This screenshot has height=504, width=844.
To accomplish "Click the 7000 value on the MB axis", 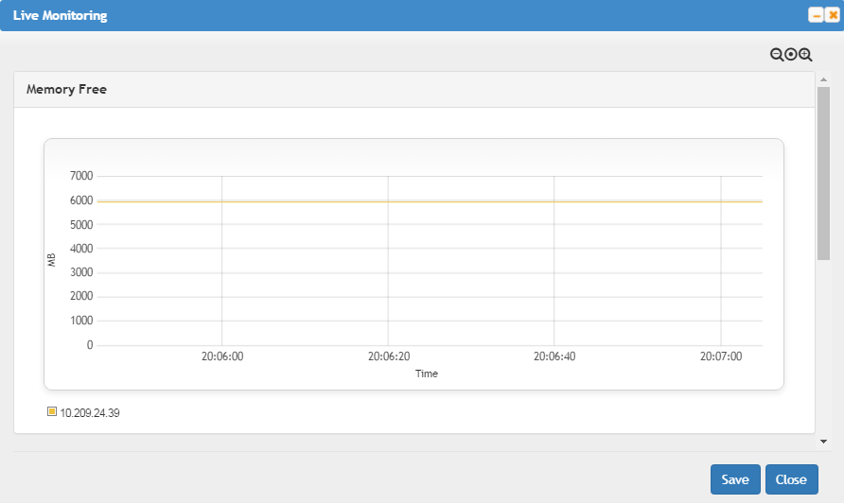I will point(82,176).
